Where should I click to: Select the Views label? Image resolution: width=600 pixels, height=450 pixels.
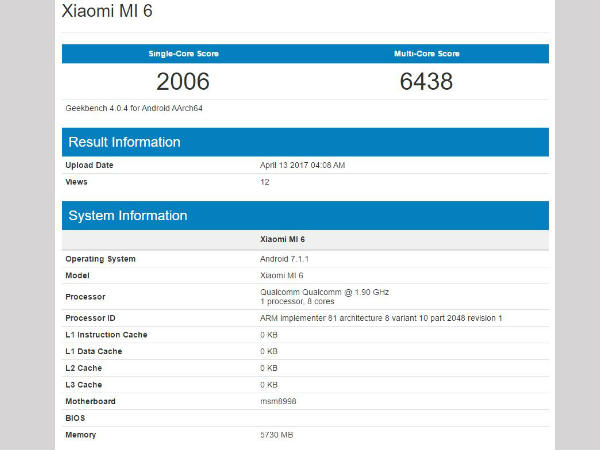click(76, 182)
